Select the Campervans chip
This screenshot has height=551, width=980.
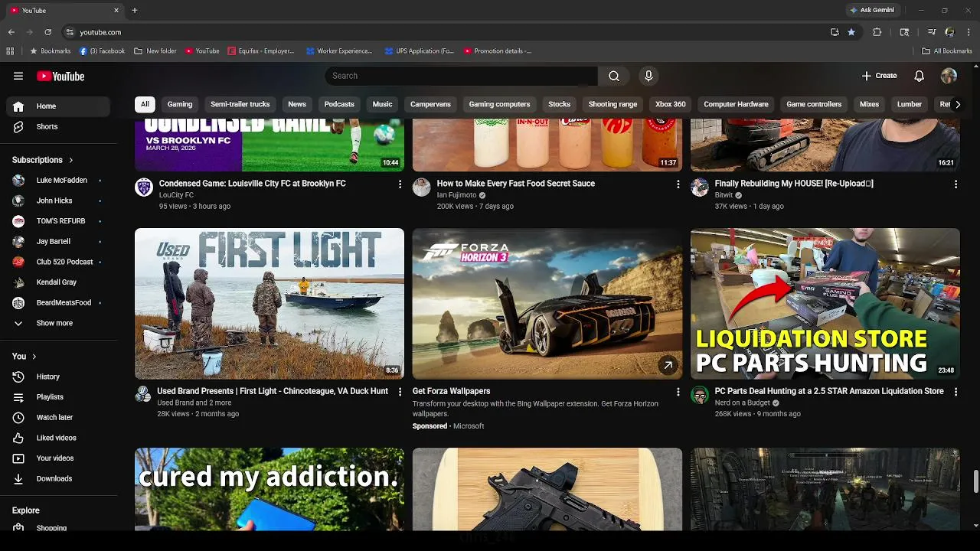[430, 104]
